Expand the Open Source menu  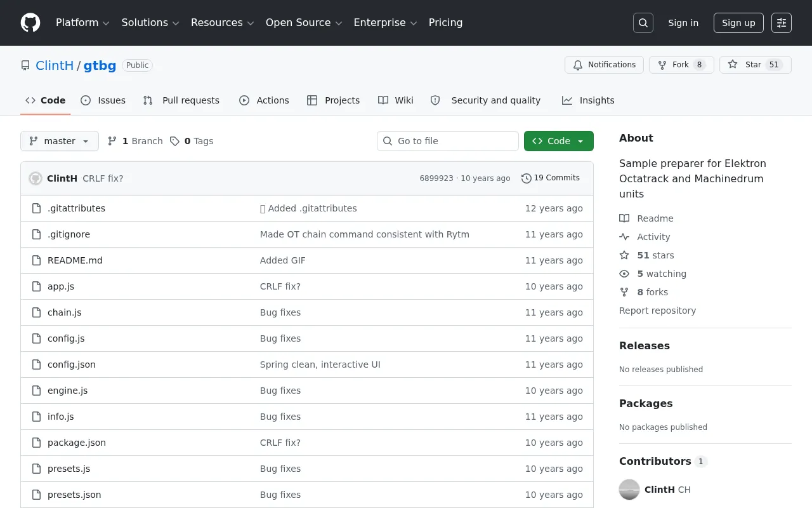304,23
